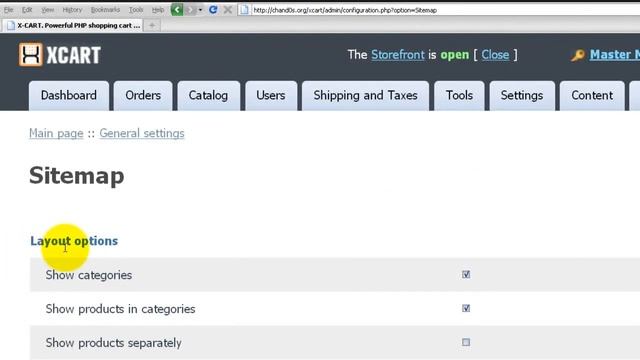
Task: Enable the Show products separately checkbox
Action: click(466, 342)
